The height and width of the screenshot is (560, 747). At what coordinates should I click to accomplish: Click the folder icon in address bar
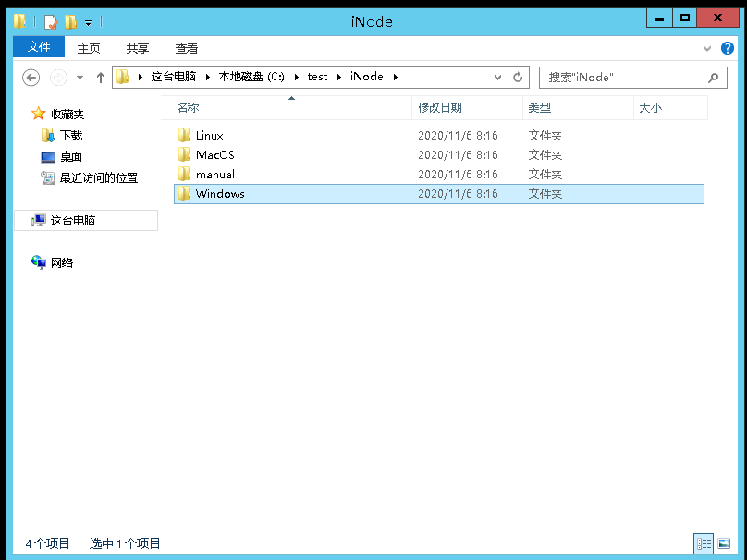tap(122, 77)
